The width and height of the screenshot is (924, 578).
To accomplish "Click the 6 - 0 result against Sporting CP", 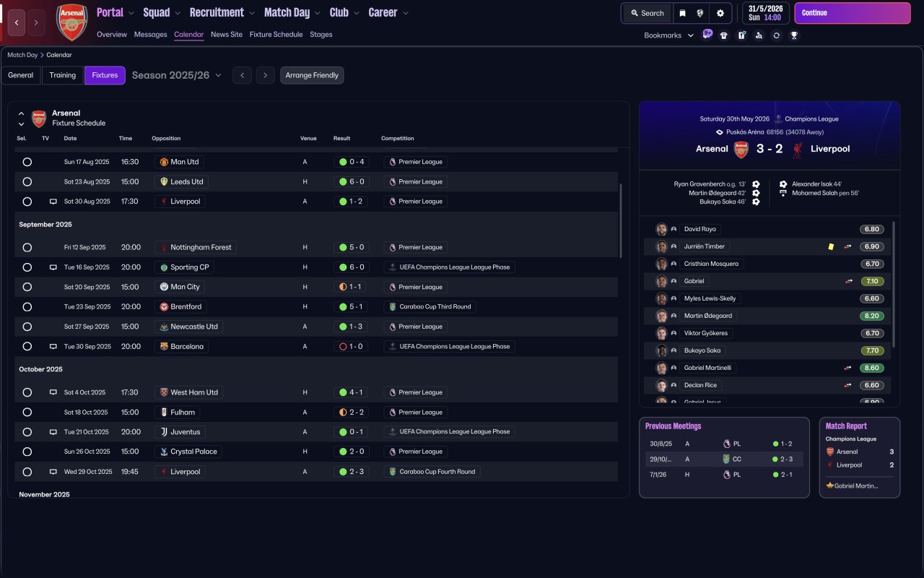I will tap(352, 267).
